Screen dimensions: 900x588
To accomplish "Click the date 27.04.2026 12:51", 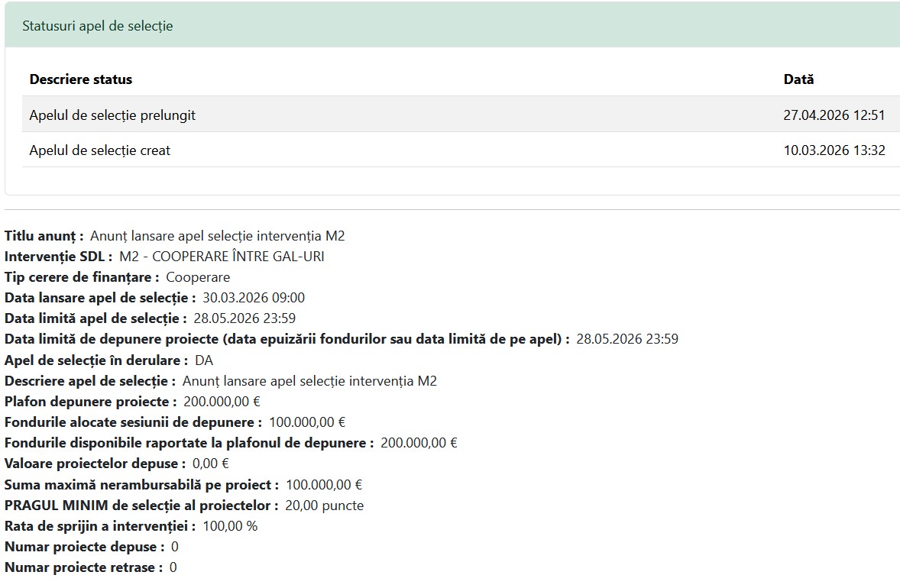I will [834, 115].
